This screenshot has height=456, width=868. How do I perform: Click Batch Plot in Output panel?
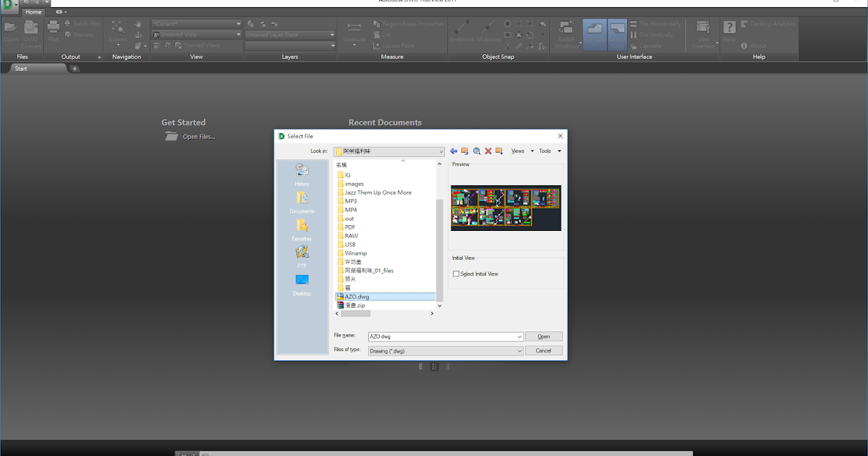coord(82,24)
